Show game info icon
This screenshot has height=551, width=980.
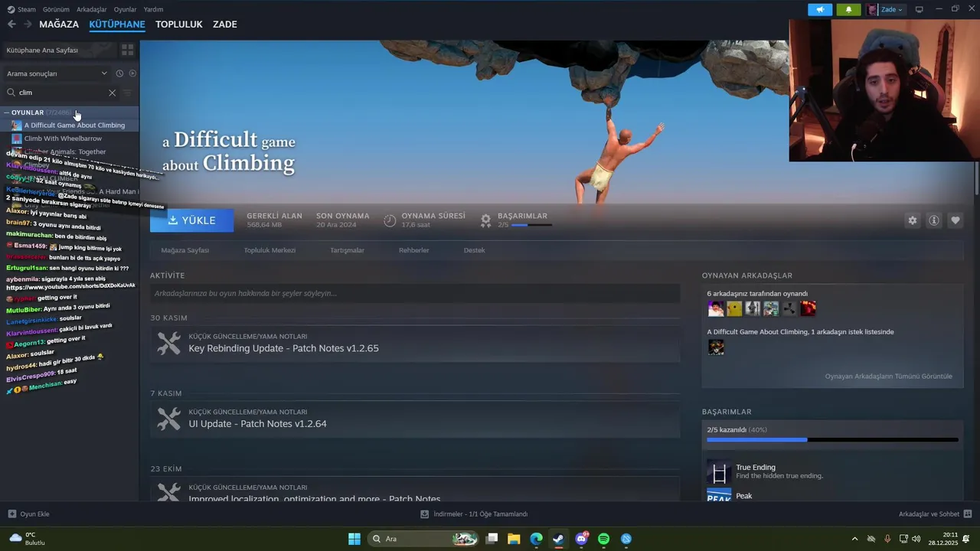(933, 220)
